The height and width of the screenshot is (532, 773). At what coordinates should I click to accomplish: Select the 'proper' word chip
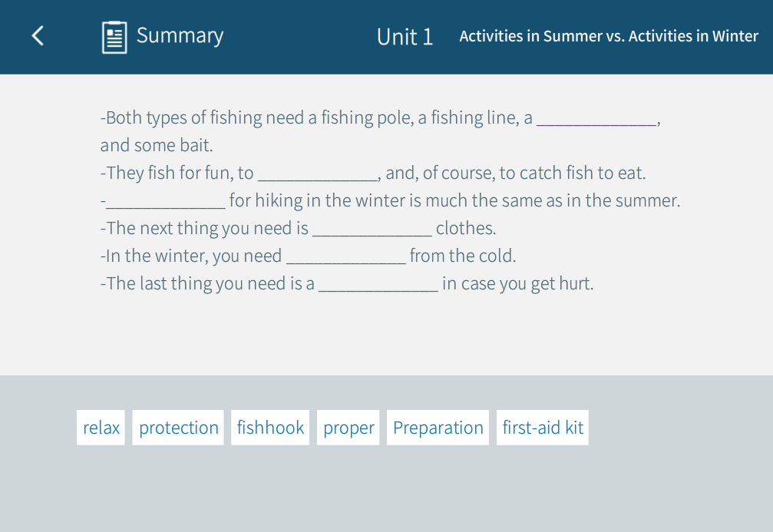pyautogui.click(x=349, y=428)
